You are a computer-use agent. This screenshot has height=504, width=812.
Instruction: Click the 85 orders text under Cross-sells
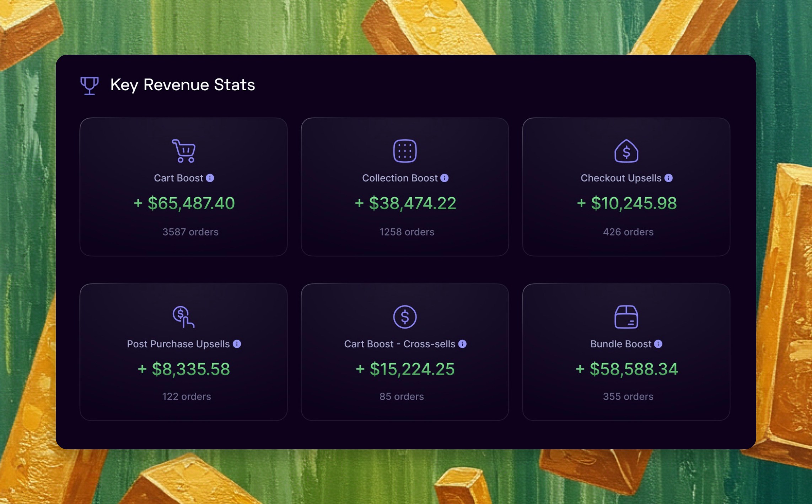402,396
